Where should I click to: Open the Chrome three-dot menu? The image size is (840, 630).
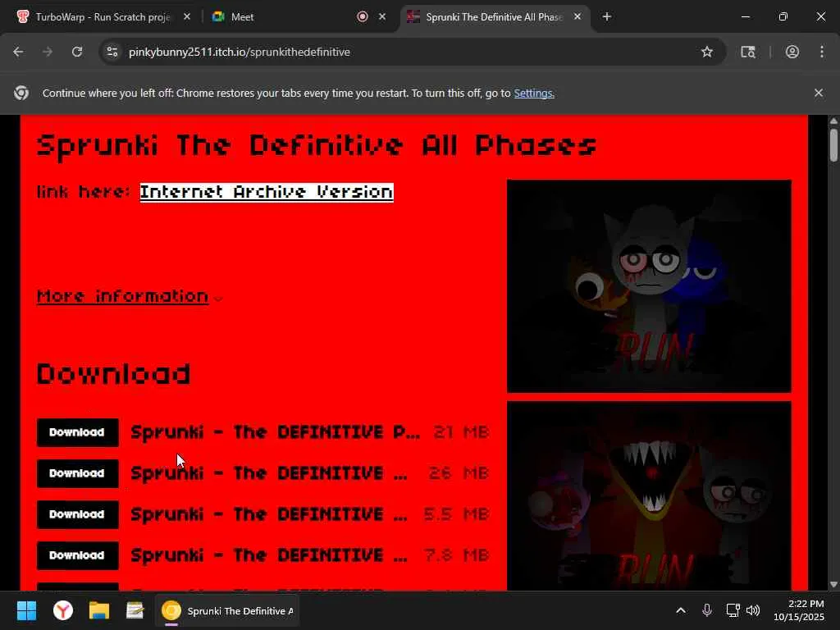822,52
